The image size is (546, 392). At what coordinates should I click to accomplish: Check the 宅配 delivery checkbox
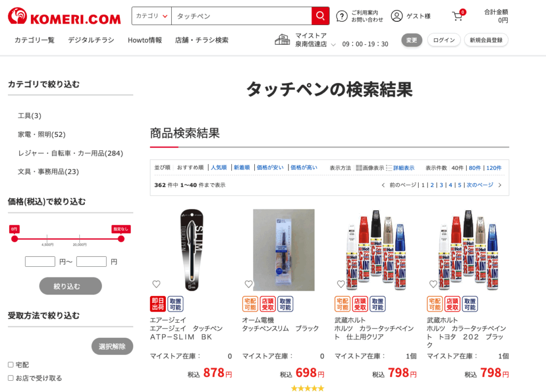pyautogui.click(x=11, y=364)
